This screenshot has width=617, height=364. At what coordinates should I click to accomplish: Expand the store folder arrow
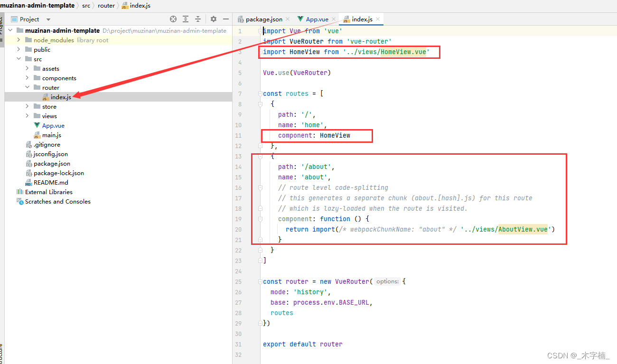[x=27, y=107]
